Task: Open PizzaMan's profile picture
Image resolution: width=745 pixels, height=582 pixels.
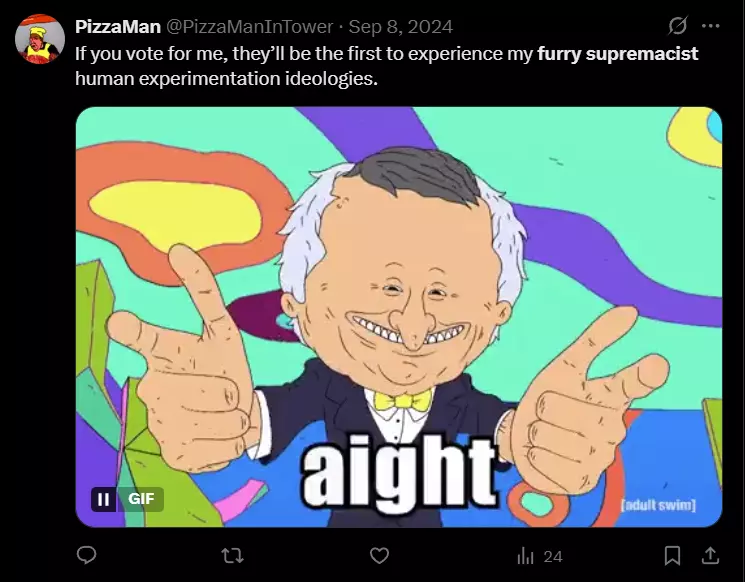Action: pyautogui.click(x=40, y=39)
